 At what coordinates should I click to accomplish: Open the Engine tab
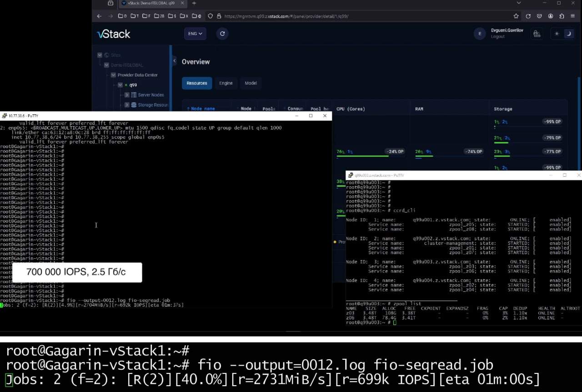(226, 83)
